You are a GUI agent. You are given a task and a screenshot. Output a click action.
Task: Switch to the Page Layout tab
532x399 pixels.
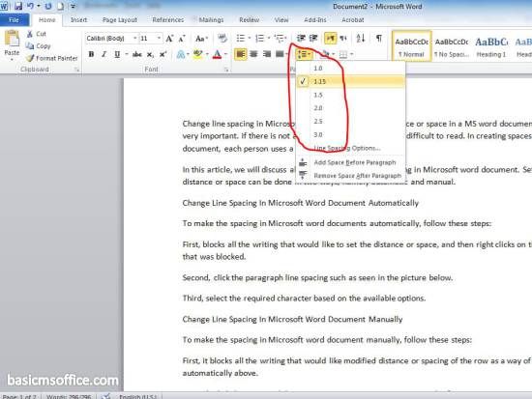[120, 20]
